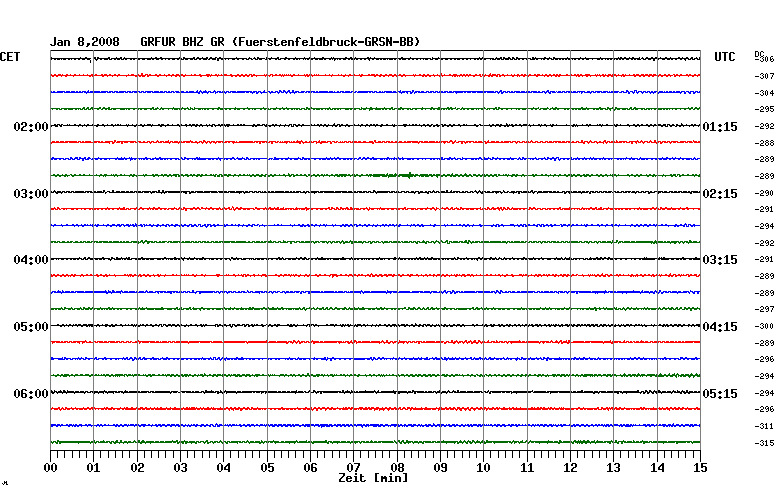Click minute tick label 01
780x494 pixels.
coord(94,468)
